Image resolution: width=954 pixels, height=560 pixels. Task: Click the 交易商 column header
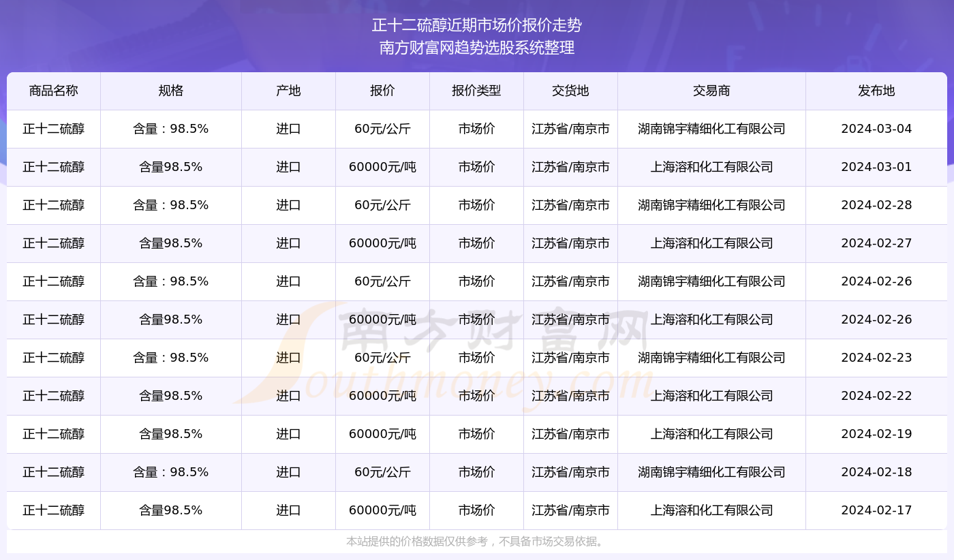tap(711, 91)
